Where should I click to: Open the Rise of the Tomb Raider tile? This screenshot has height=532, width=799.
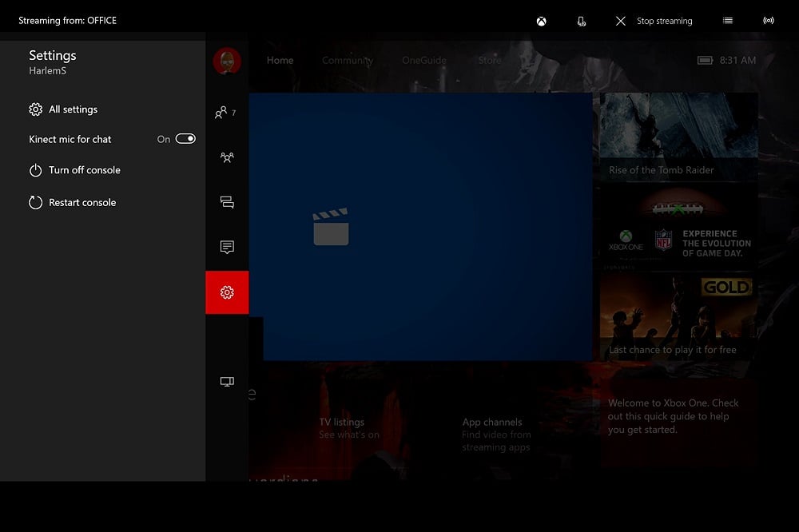point(678,137)
